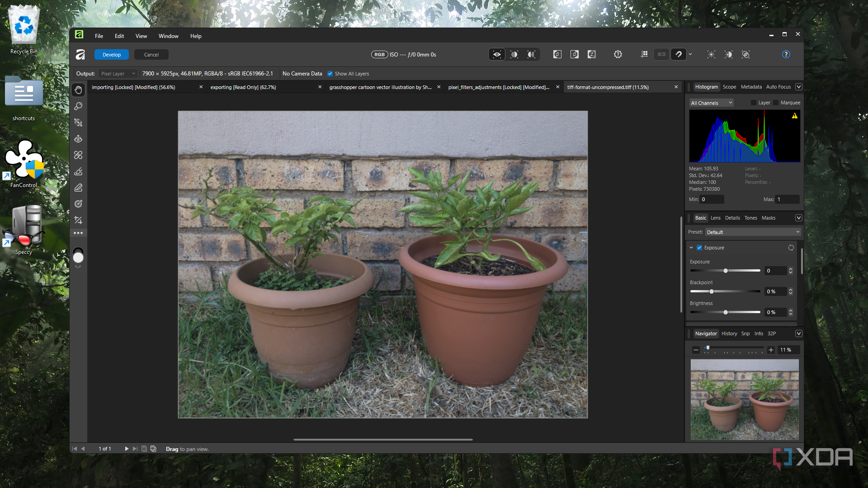
Task: Uncheck the Show All Layers checkbox
Action: pos(330,74)
